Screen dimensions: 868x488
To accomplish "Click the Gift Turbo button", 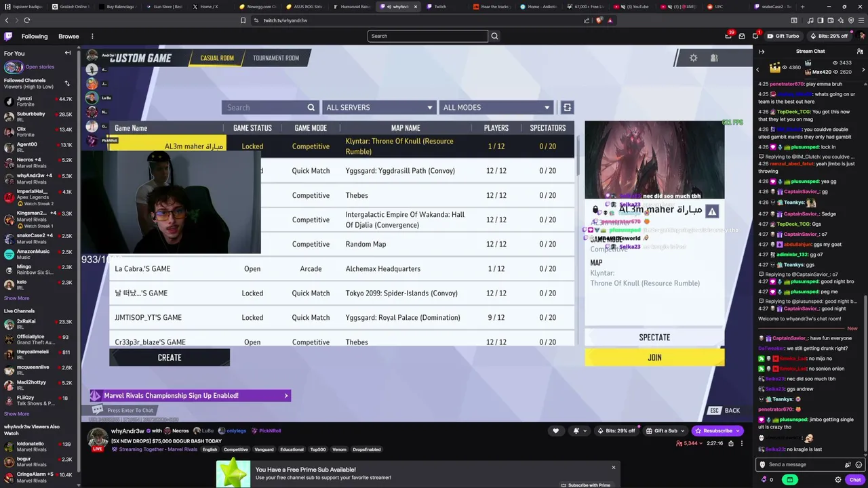I will click(783, 36).
